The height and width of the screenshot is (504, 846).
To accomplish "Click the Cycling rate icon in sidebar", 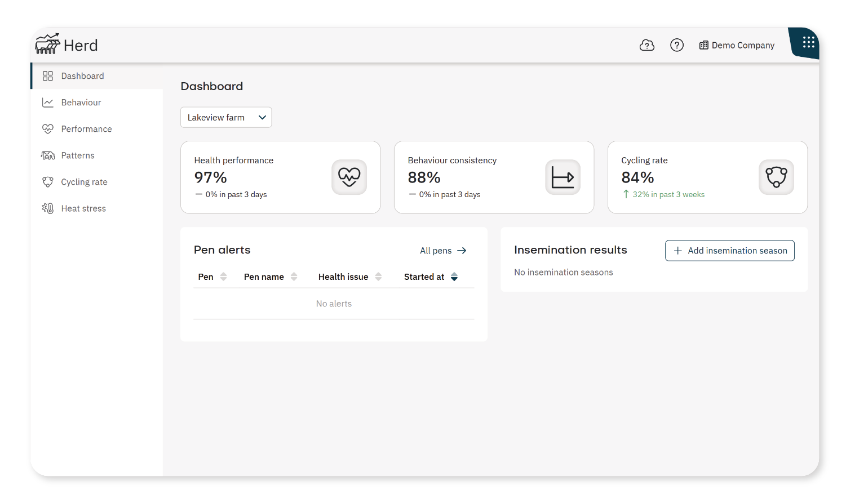I will coord(48,182).
